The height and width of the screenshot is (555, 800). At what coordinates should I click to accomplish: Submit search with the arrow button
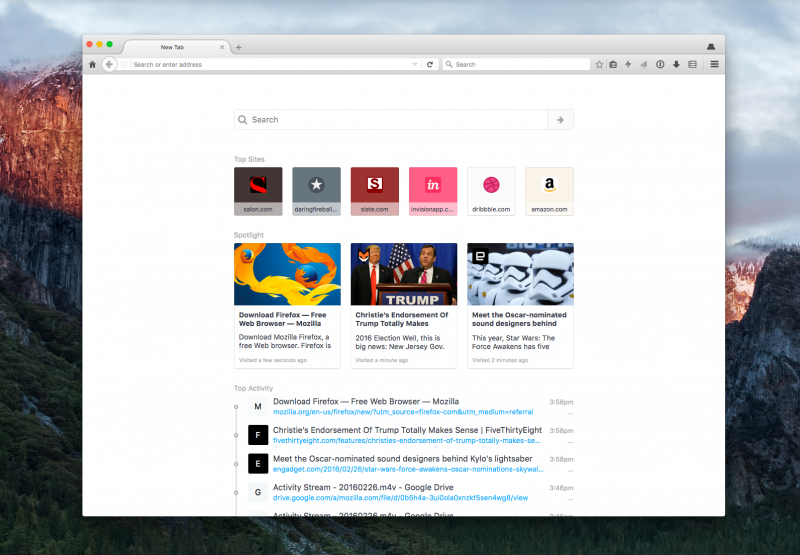click(561, 119)
